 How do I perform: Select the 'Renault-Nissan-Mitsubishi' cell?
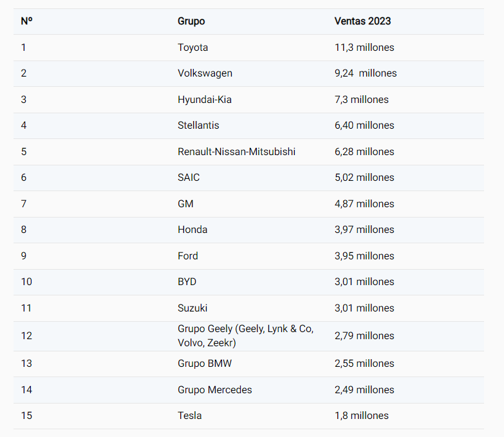(237, 152)
